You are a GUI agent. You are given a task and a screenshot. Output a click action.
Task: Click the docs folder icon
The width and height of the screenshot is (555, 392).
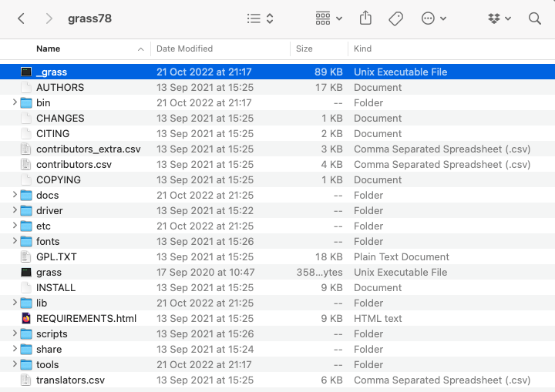tap(26, 196)
